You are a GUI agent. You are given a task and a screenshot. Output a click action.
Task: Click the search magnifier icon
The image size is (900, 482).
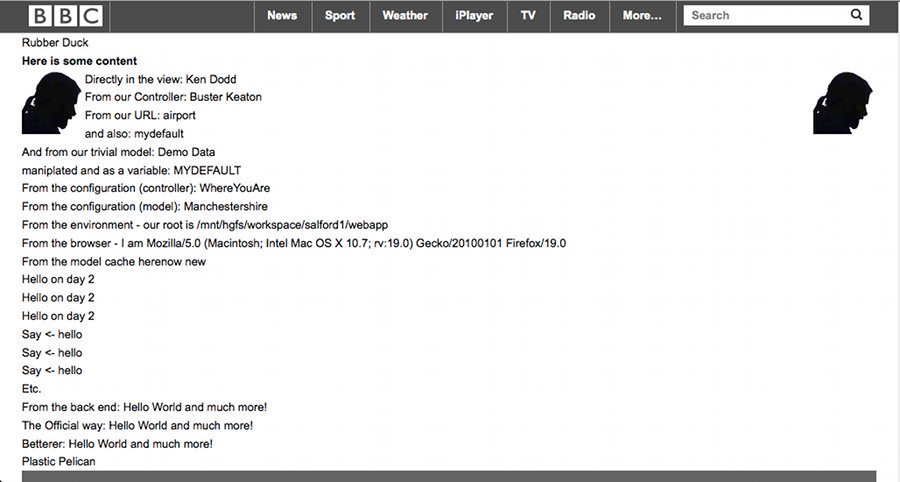[x=856, y=15]
